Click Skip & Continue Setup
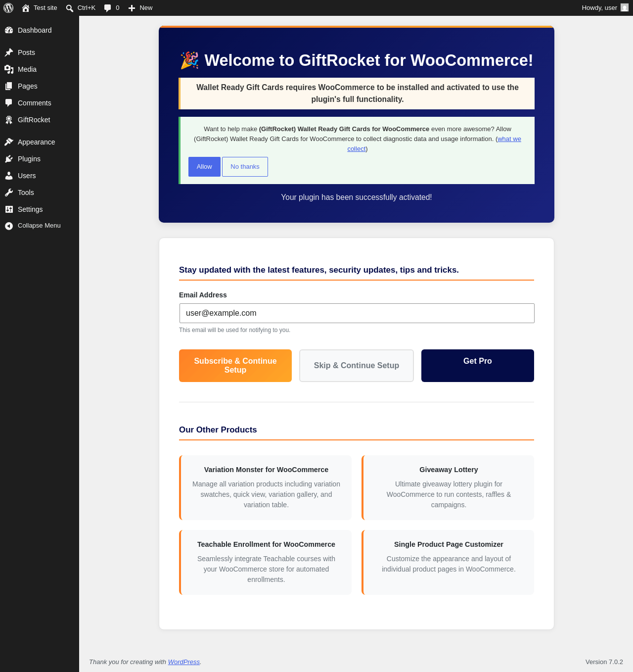Screen dimensions: 633x672 357,366
